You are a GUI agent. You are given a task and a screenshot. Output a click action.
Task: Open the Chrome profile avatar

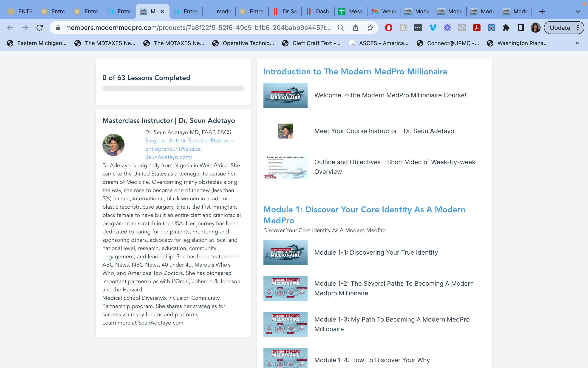coord(536,28)
